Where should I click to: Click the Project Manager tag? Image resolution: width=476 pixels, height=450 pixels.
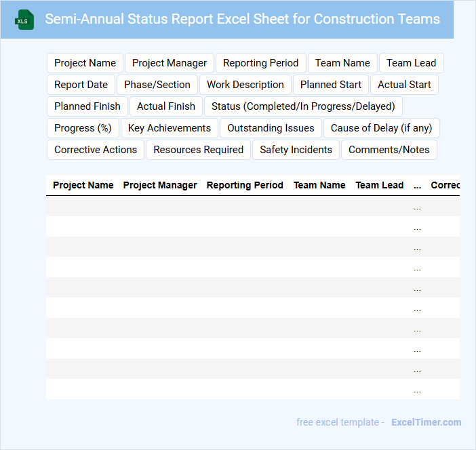tap(170, 63)
